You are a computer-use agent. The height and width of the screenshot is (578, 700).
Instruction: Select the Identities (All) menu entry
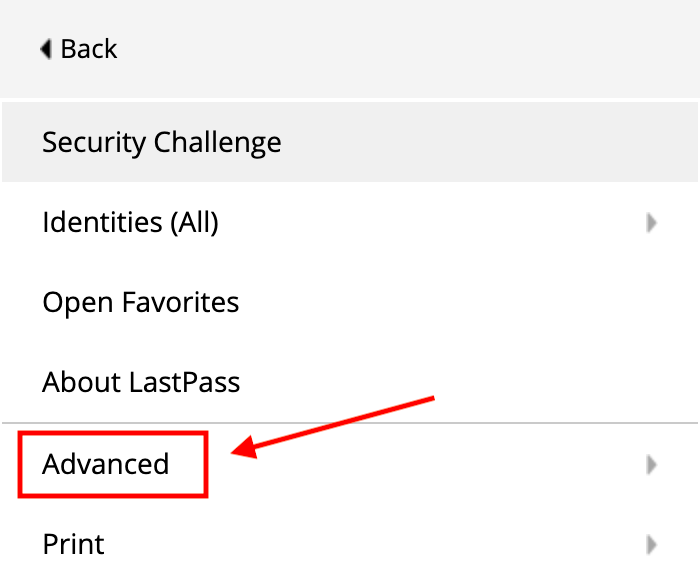click(x=130, y=222)
